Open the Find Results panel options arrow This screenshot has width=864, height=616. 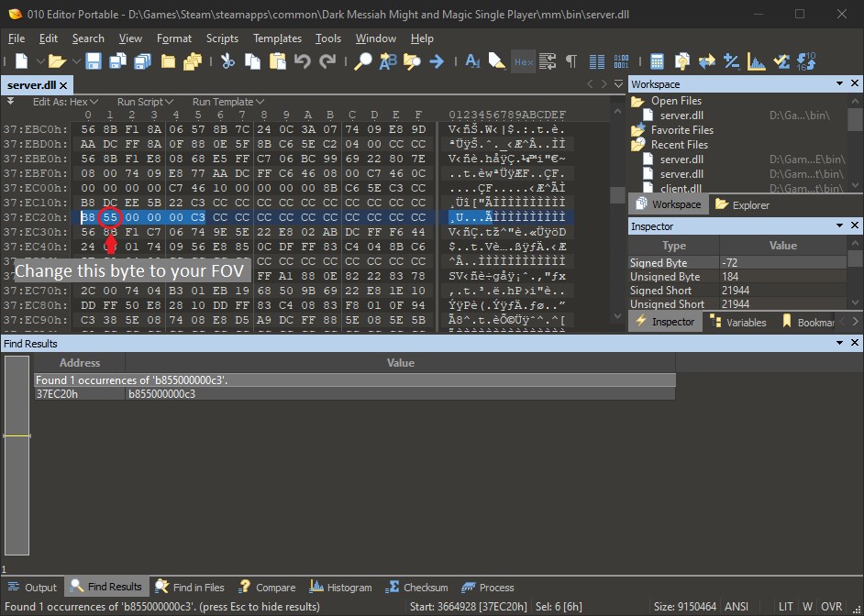pyautogui.click(x=839, y=343)
